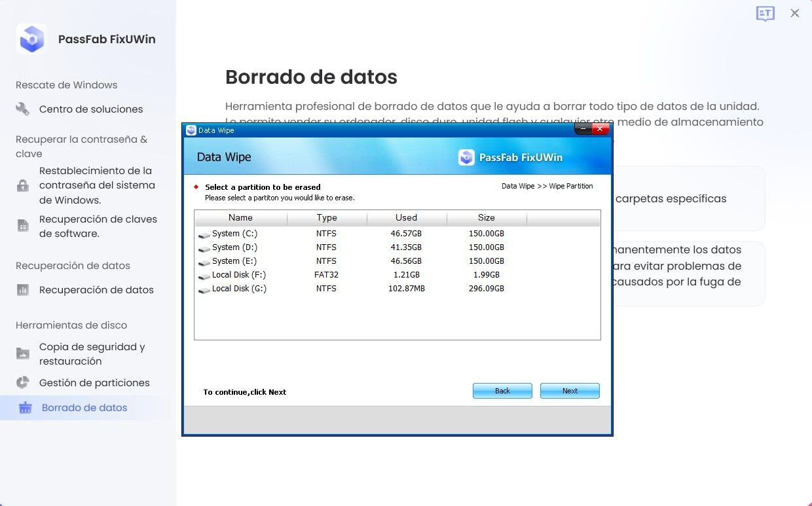Click the wrench icon for Centro de soluciones
The width and height of the screenshot is (812, 506).
click(23, 109)
